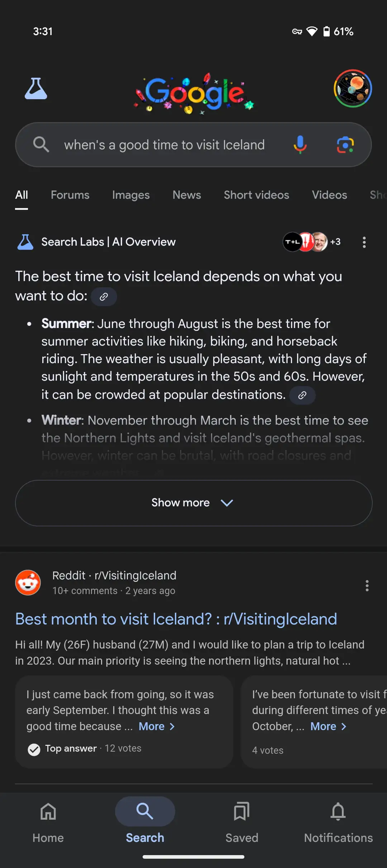The image size is (387, 868).
Task: Select the Images results tab
Action: 131,195
